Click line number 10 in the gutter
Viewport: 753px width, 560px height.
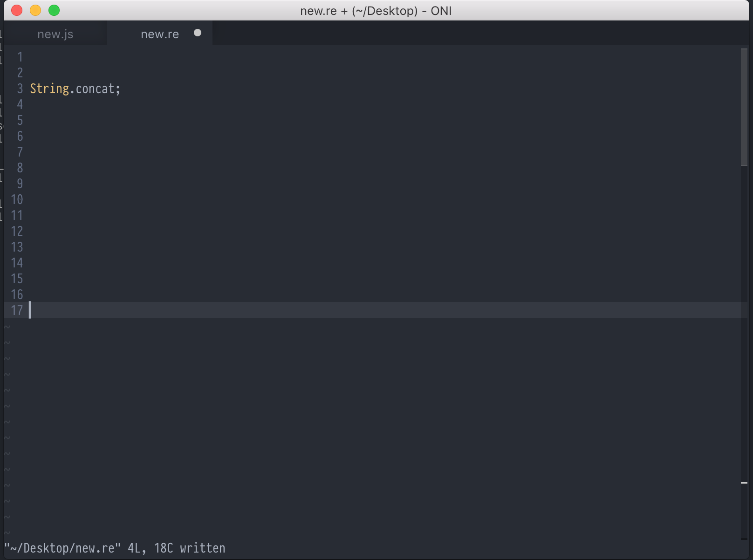coord(17,199)
